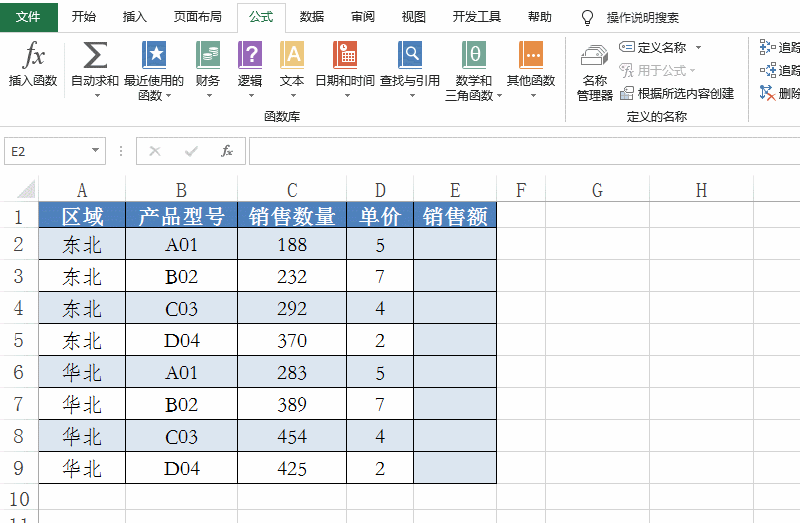Open the Name Box dropdown arrow
The height and width of the screenshot is (523, 800).
tap(95, 150)
